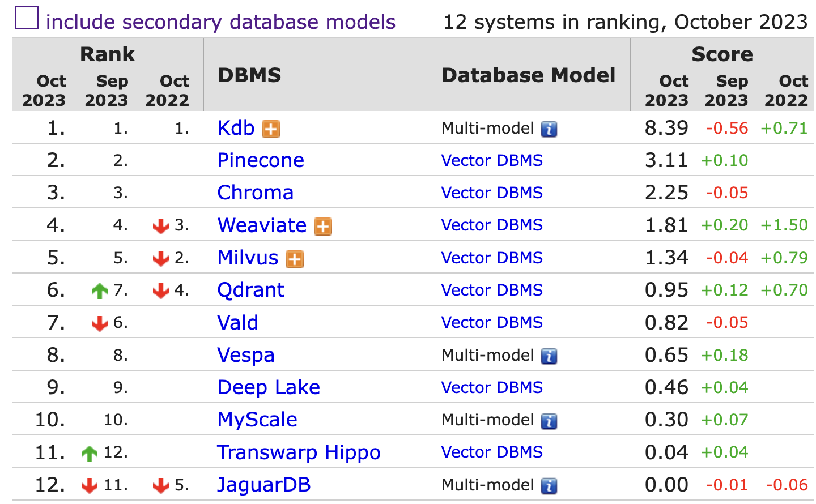Click the orange plus icon next to Kdb
The image size is (816, 504).
coord(271,129)
